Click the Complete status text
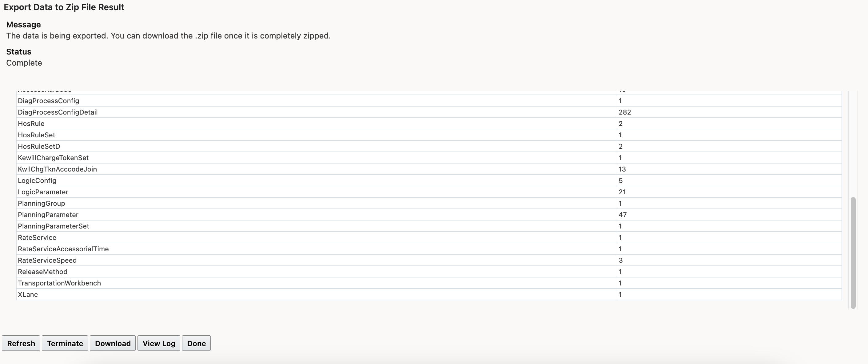The width and height of the screenshot is (868, 364). (x=24, y=63)
